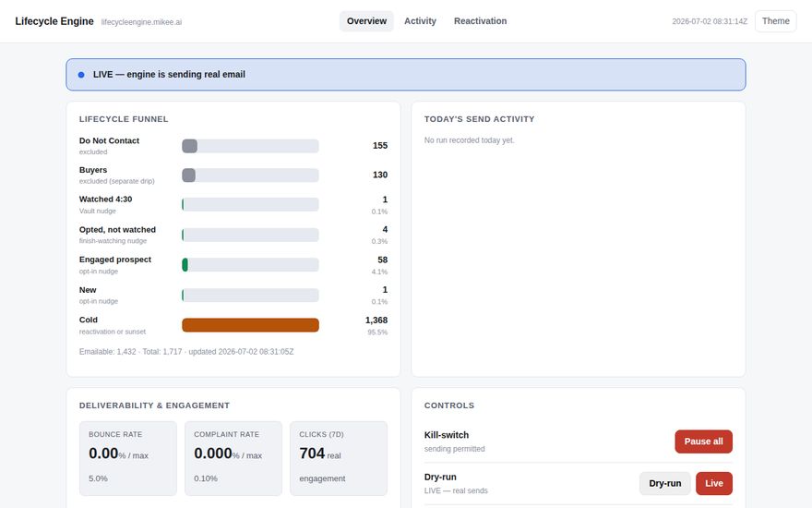Click the Engaged prospect count 58
The height and width of the screenshot is (508, 812).
click(383, 260)
